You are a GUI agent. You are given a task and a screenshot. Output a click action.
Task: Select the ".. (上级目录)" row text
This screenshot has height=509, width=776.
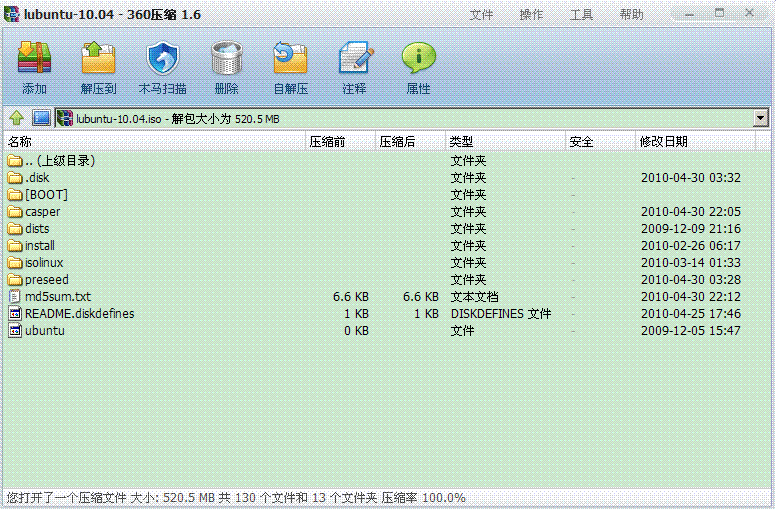click(x=60, y=160)
